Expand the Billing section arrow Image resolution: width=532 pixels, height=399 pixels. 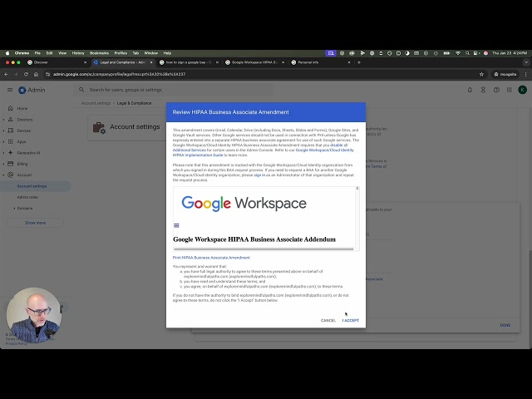3,164
